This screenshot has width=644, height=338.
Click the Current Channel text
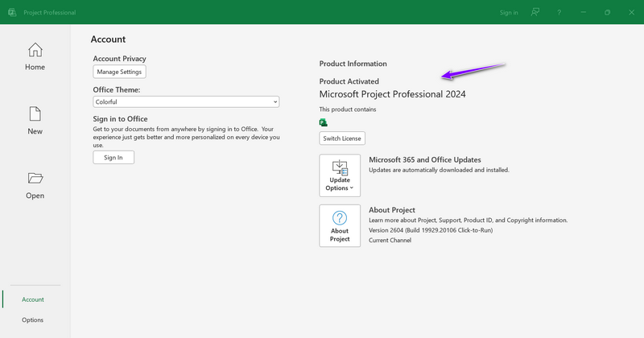point(390,241)
